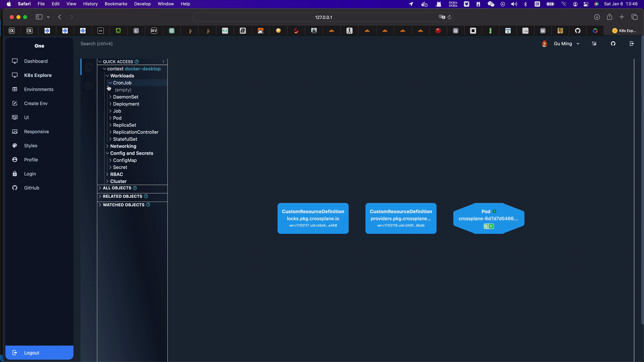Open the Bookmarks menu in menu bar
Image resolution: width=644 pixels, height=362 pixels.
tap(116, 4)
